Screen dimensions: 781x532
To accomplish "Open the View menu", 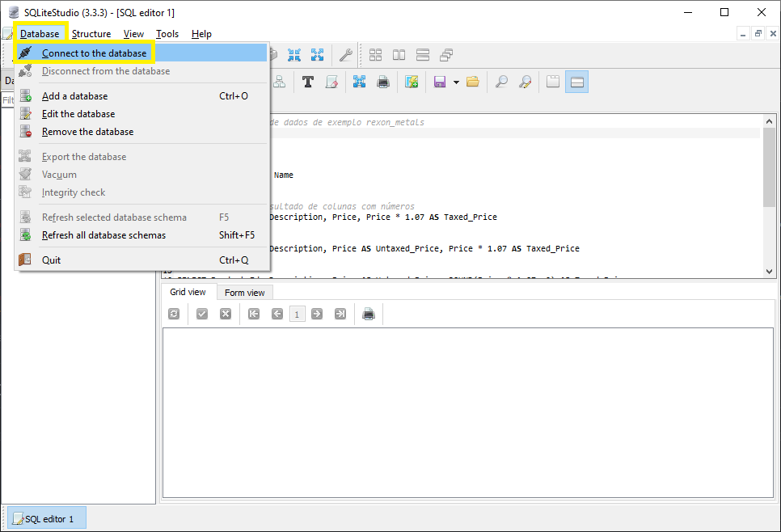I will [x=133, y=34].
